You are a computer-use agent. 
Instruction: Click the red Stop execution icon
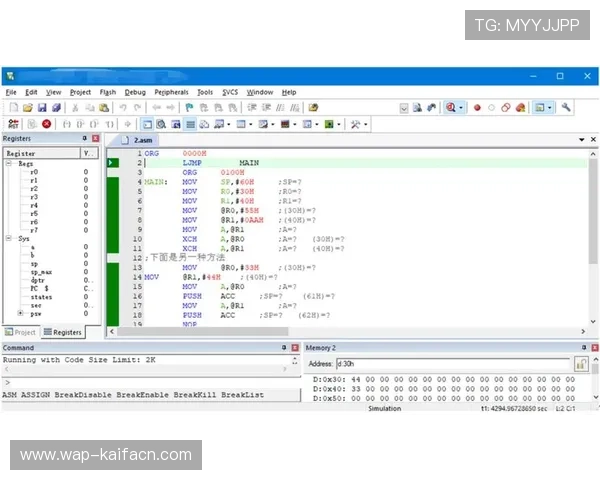pos(46,124)
